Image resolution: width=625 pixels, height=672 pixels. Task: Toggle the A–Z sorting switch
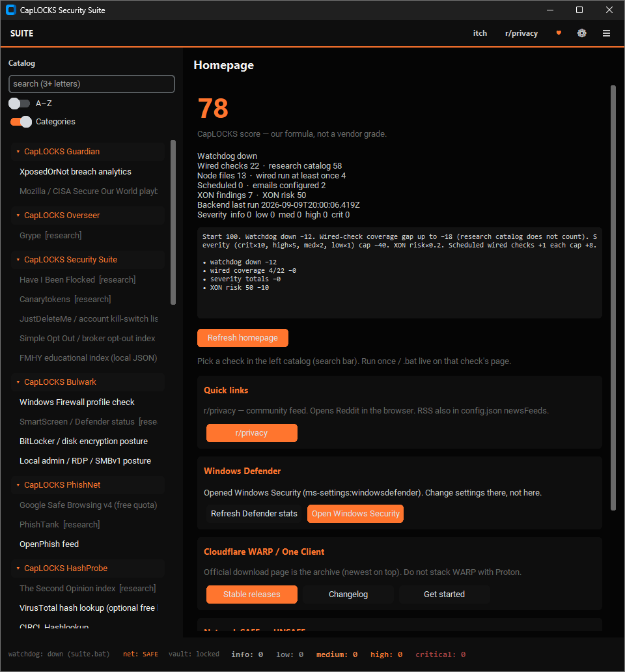click(x=20, y=104)
